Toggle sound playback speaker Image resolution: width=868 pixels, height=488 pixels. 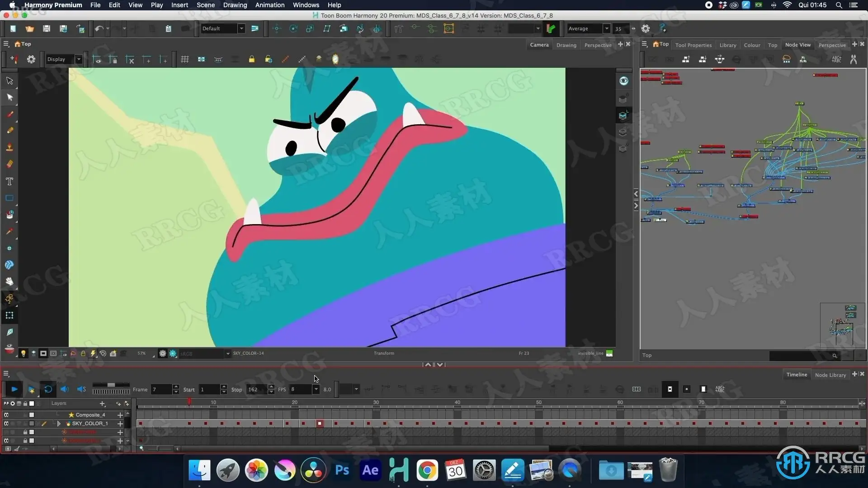click(65, 389)
